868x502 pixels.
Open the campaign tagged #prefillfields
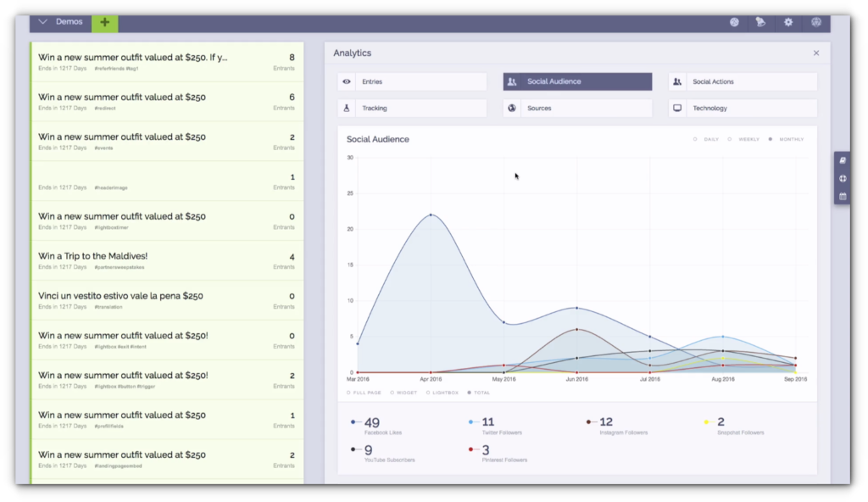(x=167, y=420)
